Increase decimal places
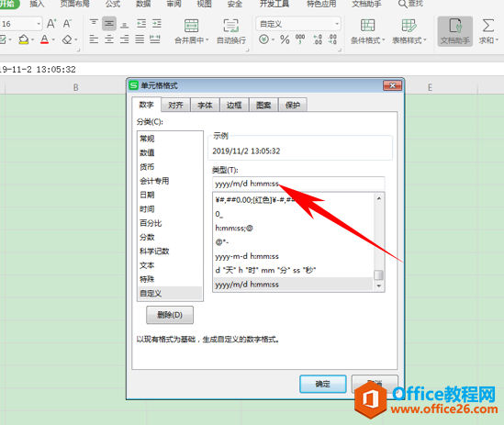Screen dimensions: 504x425 pyautogui.click(x=318, y=39)
